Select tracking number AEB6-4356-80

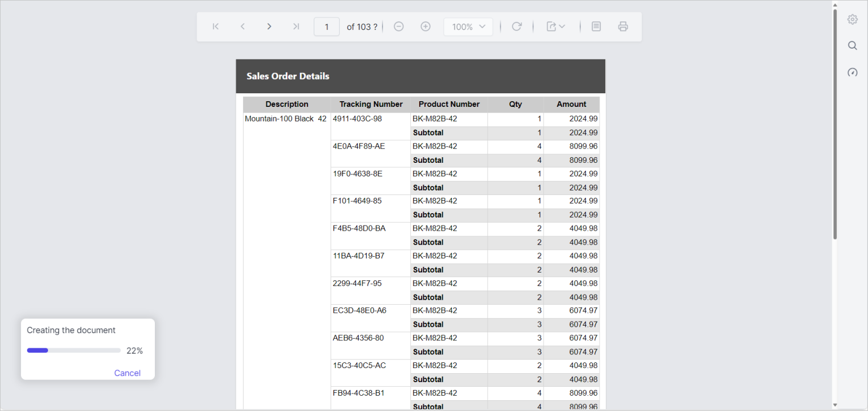(358, 338)
